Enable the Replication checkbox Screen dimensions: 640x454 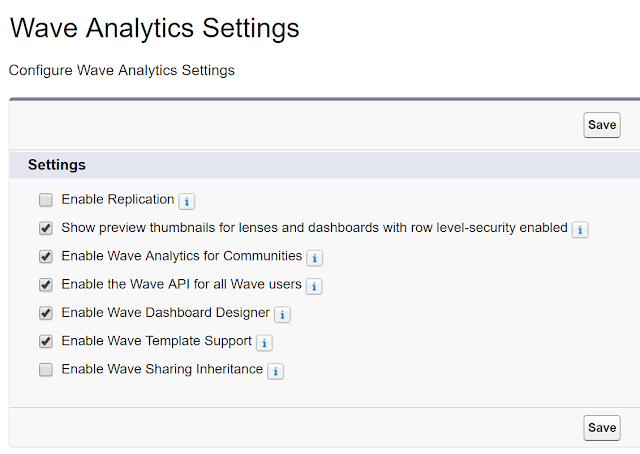tap(46, 200)
